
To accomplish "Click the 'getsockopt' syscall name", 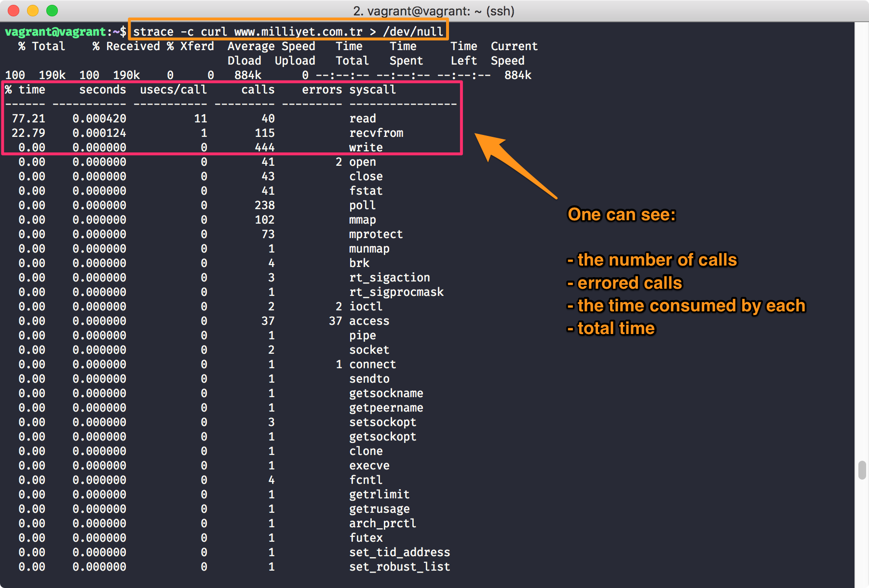I will (383, 437).
